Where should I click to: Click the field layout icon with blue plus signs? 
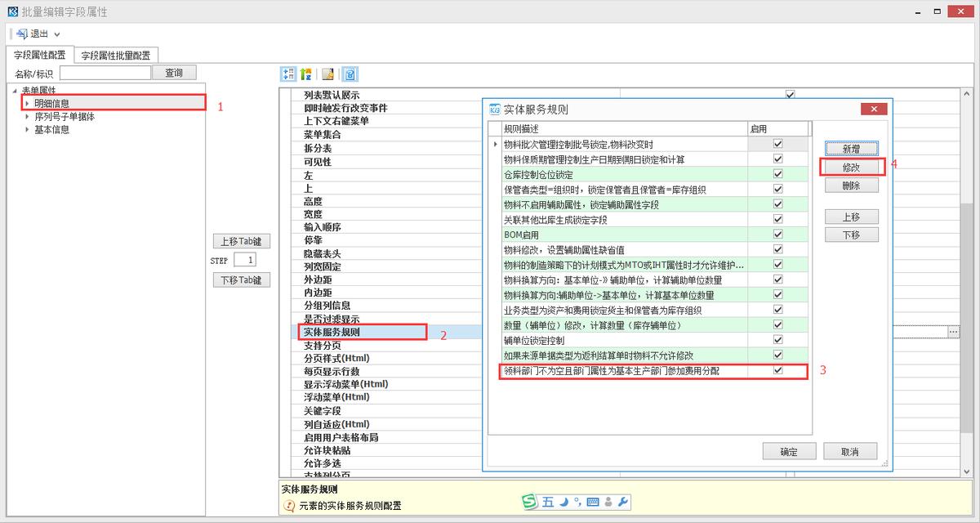289,74
